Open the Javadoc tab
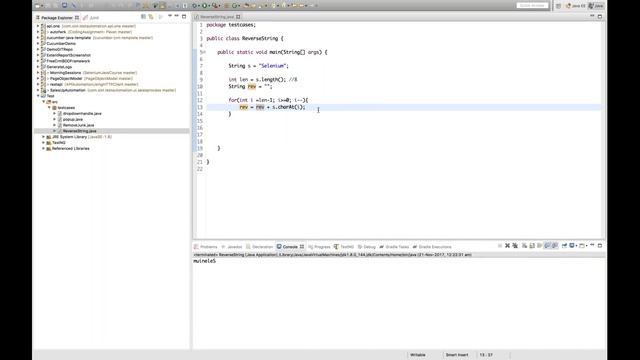The width and height of the screenshot is (640, 360). point(232,247)
